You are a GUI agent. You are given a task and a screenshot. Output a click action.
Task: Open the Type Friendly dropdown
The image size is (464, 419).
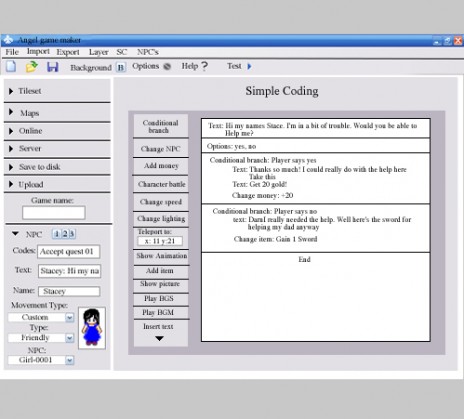click(69, 338)
